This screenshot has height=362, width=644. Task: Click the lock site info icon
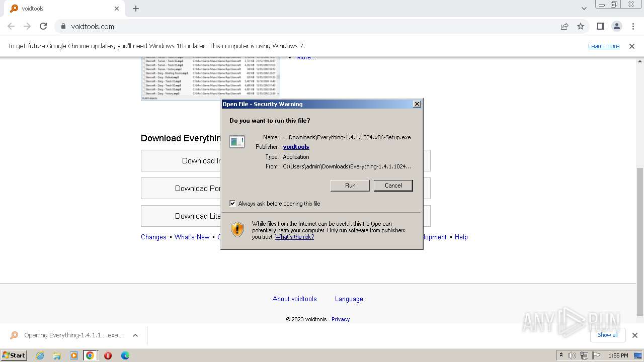[63, 26]
